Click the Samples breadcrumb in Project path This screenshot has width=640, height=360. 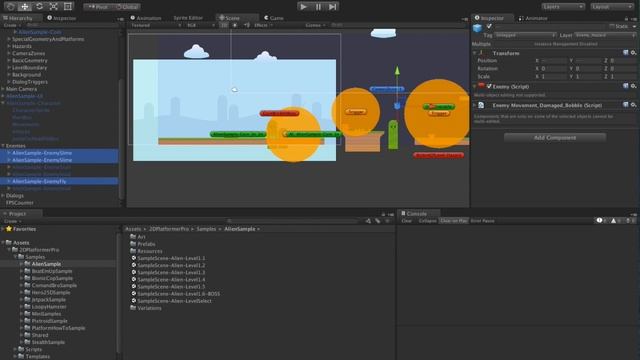(x=206, y=229)
